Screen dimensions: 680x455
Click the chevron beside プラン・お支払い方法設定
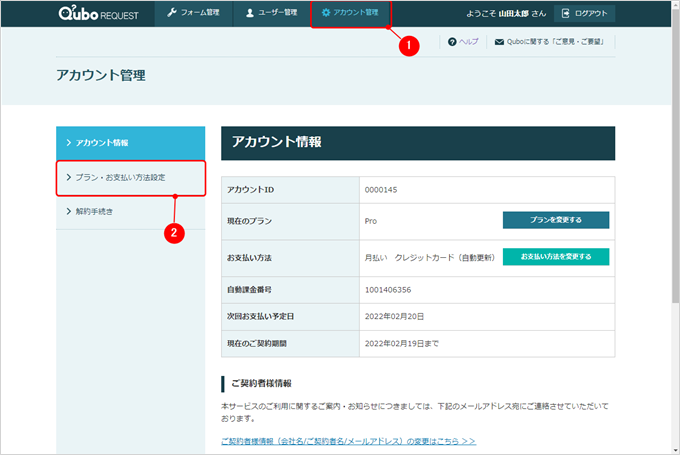[x=69, y=177]
